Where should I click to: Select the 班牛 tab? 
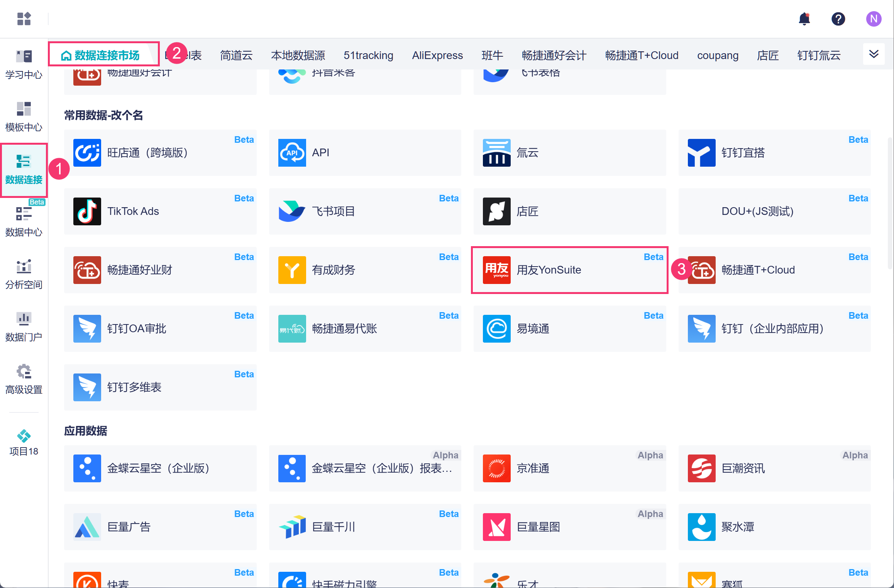click(x=492, y=55)
